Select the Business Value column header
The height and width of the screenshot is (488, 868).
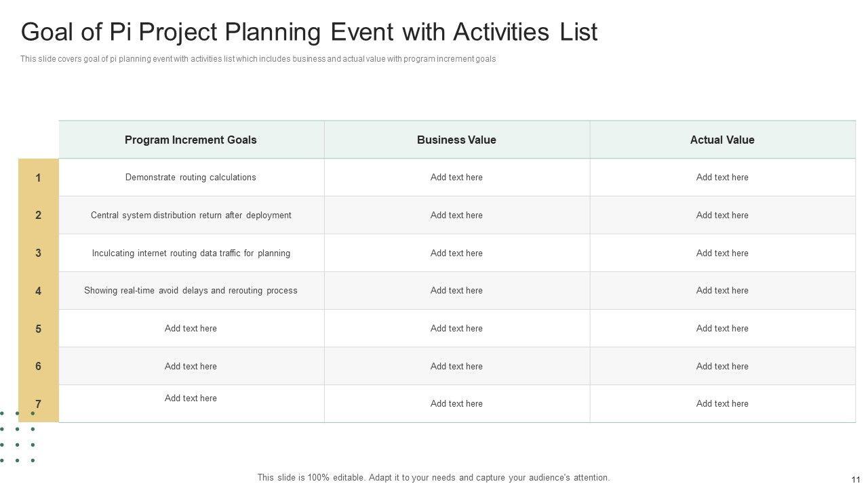point(456,140)
